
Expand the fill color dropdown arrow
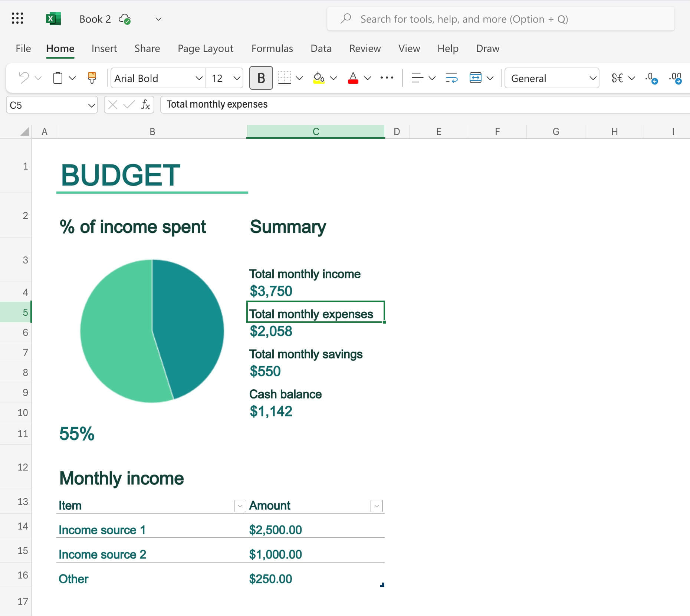pyautogui.click(x=333, y=78)
